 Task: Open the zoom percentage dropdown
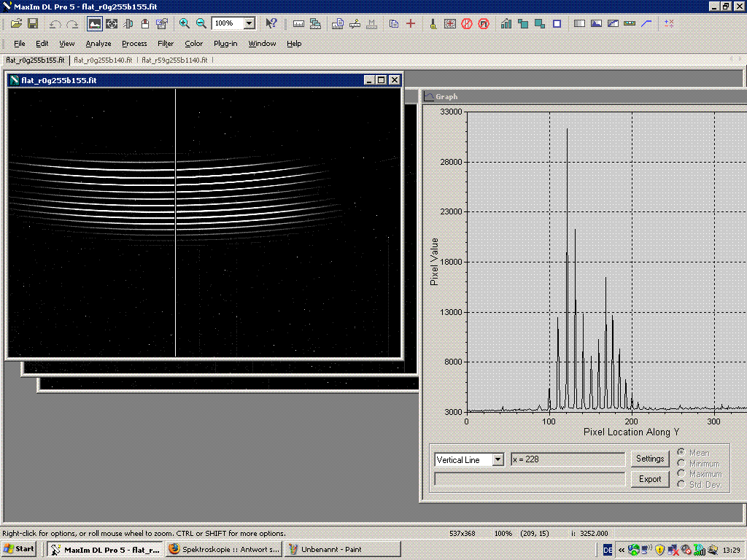coord(249,23)
